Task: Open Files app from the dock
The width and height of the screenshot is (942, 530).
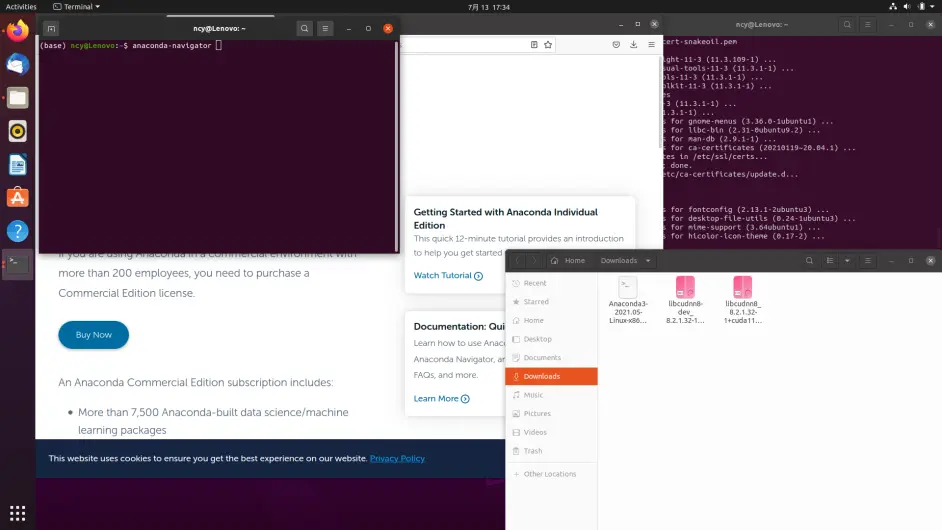Action: pos(17,98)
